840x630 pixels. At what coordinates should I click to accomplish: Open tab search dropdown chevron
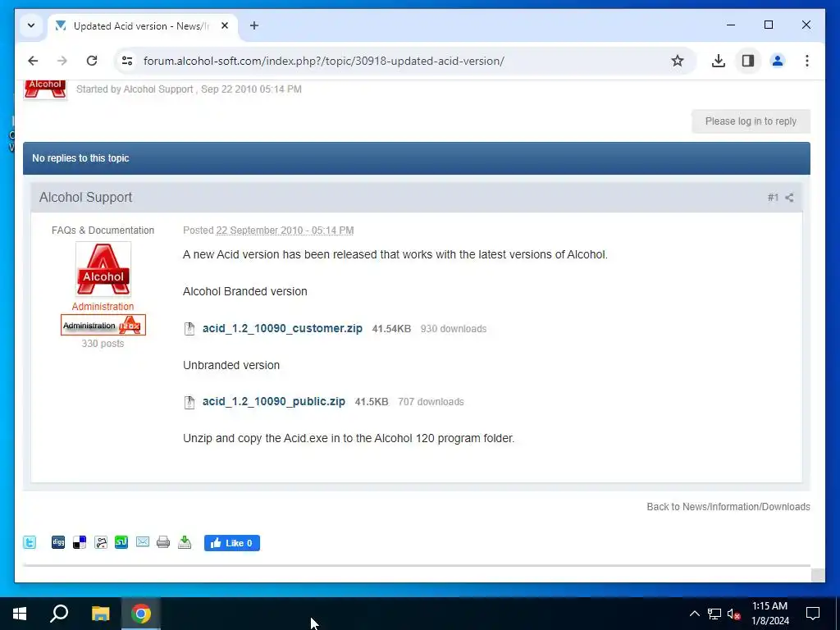(x=31, y=25)
